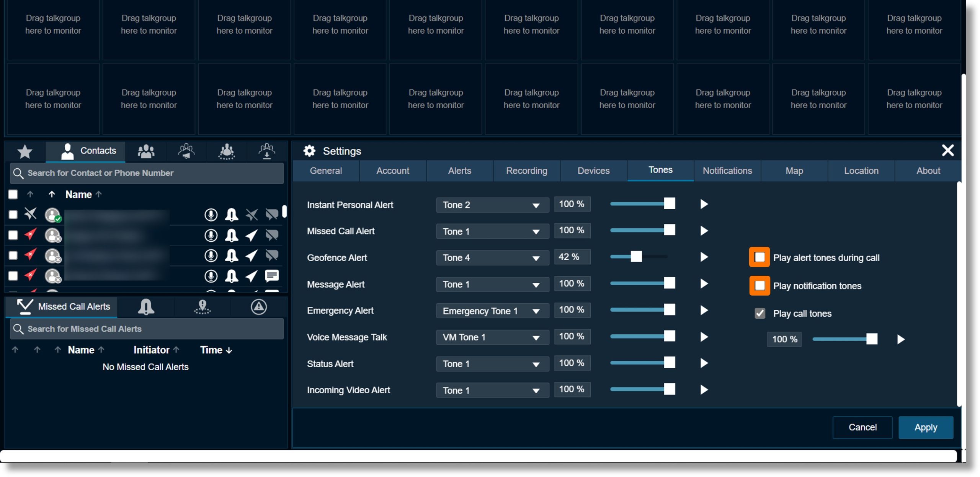
Task: Switch to the Alerts settings tab
Action: pyautogui.click(x=459, y=170)
